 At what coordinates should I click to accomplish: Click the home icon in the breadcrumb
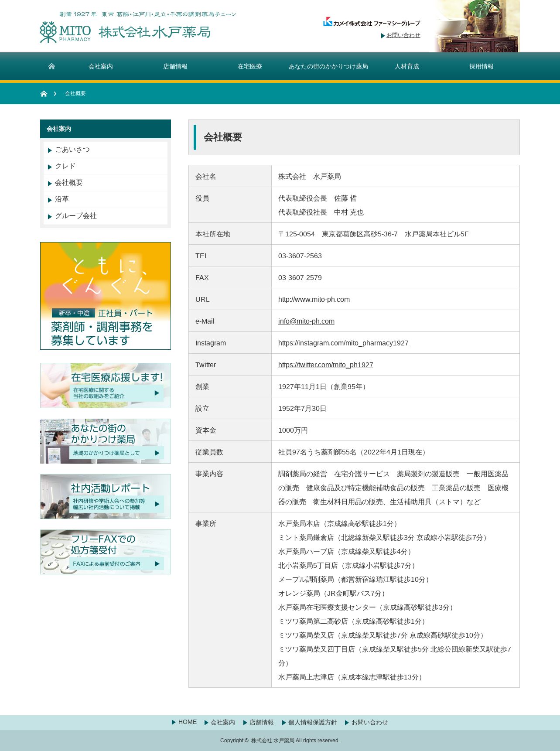[44, 93]
